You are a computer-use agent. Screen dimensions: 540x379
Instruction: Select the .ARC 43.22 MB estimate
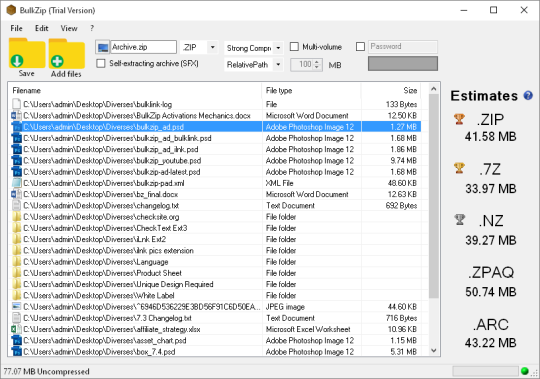pyautogui.click(x=490, y=333)
